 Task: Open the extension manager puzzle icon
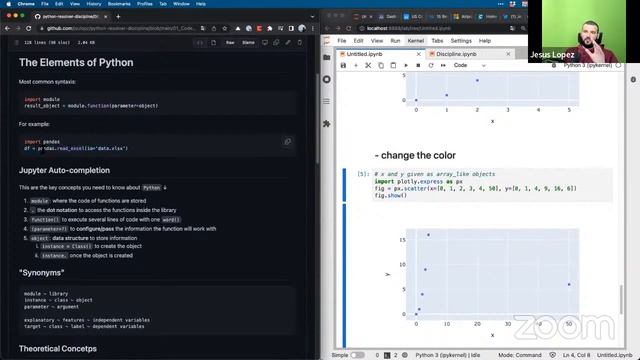click(327, 123)
